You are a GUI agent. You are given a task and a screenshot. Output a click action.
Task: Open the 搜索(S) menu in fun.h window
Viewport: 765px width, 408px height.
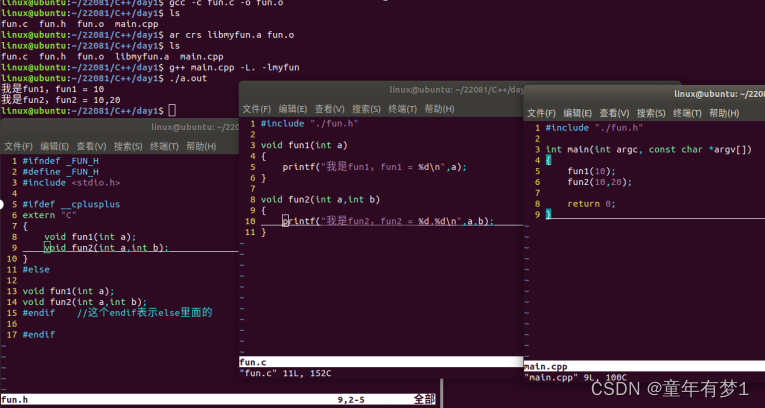128,146
